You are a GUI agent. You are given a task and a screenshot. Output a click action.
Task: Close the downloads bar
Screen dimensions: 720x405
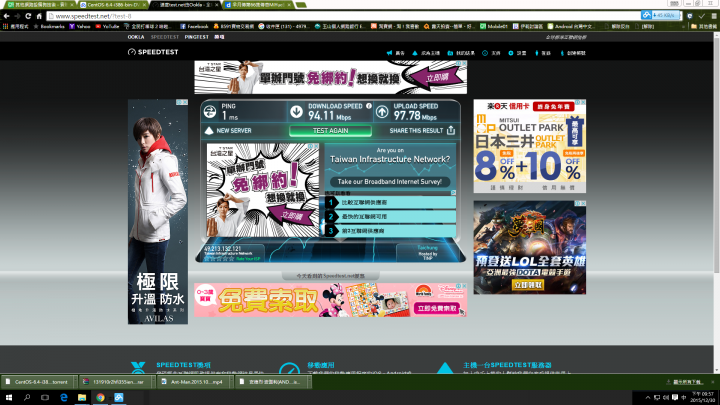click(x=713, y=382)
